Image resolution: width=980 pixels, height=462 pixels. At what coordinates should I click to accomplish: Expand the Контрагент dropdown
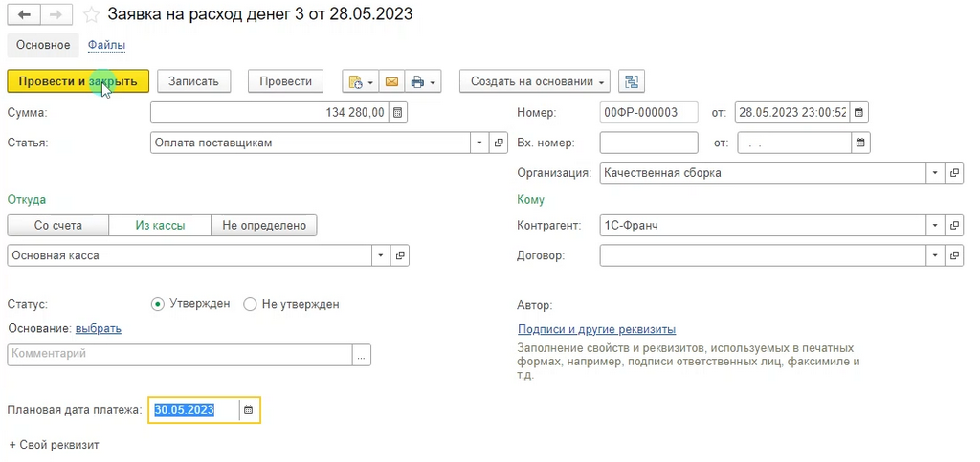[x=936, y=226]
